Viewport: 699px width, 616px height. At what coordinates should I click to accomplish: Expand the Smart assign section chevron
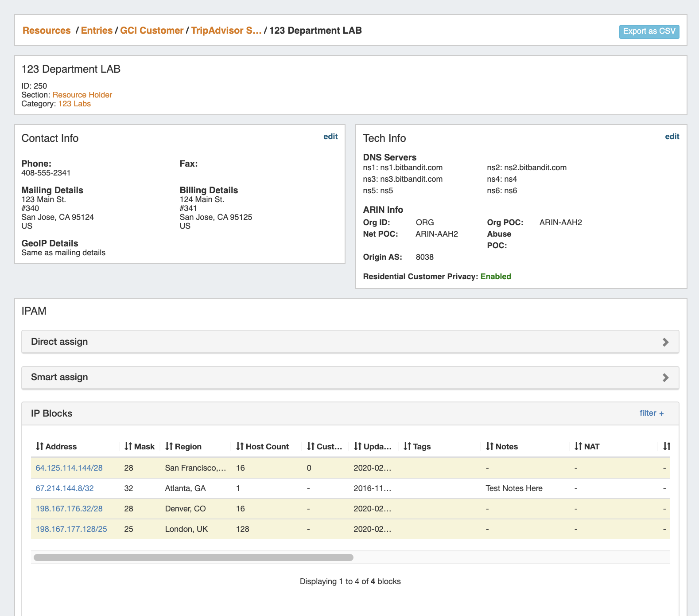point(665,378)
